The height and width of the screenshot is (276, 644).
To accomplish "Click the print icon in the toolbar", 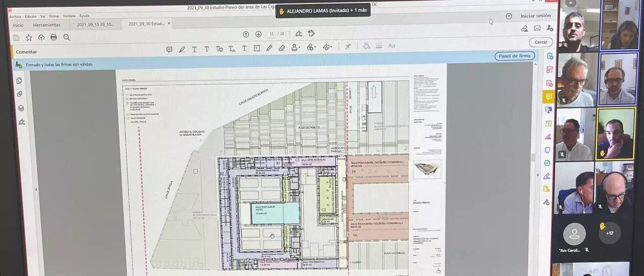I will coord(54,37).
